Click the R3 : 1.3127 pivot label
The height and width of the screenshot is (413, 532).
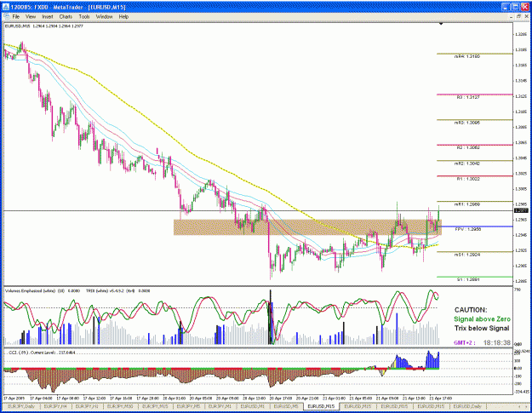[x=468, y=97]
